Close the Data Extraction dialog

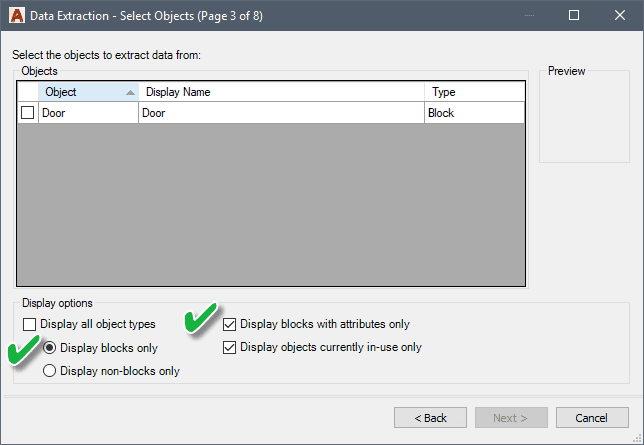(620, 16)
